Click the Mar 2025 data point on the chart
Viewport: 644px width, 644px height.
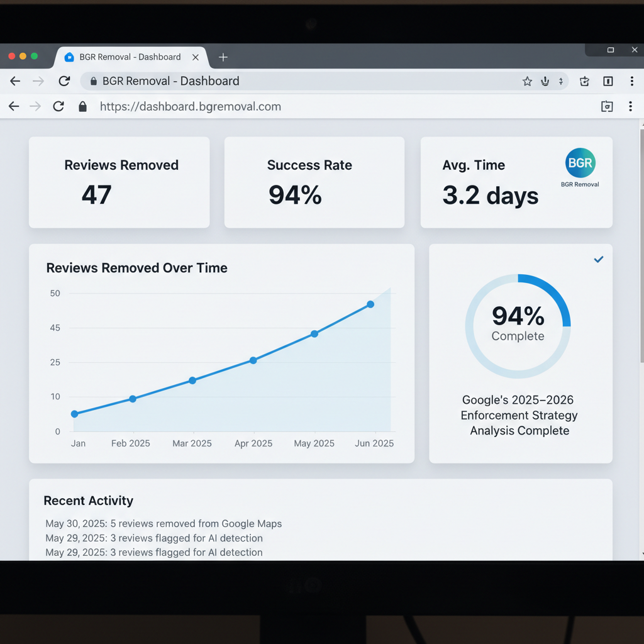click(192, 380)
